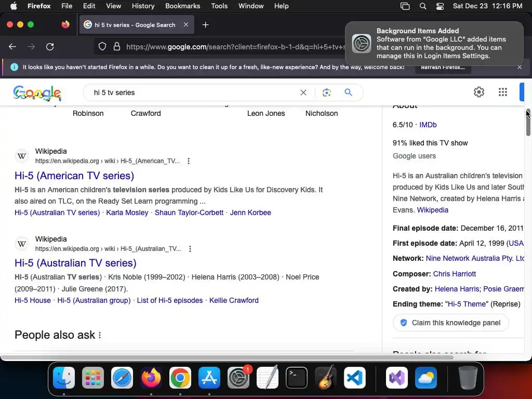Launch GarageBand from the Dock

pyautogui.click(x=326, y=378)
